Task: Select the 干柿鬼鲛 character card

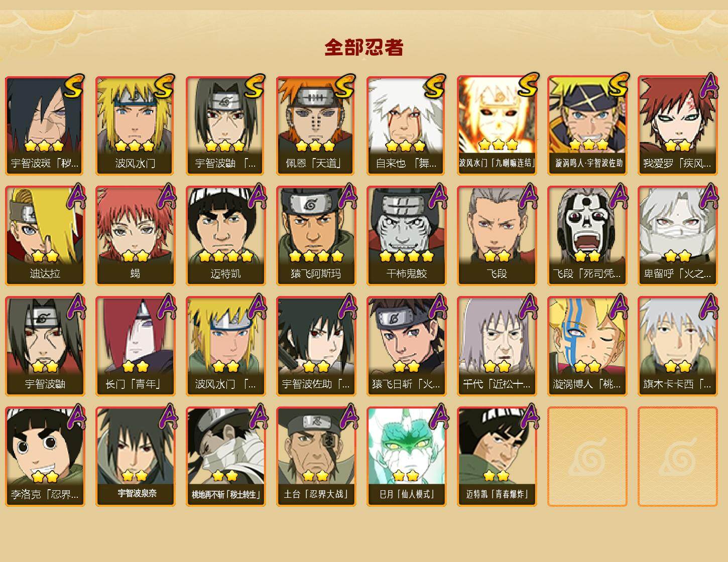Action: click(407, 236)
